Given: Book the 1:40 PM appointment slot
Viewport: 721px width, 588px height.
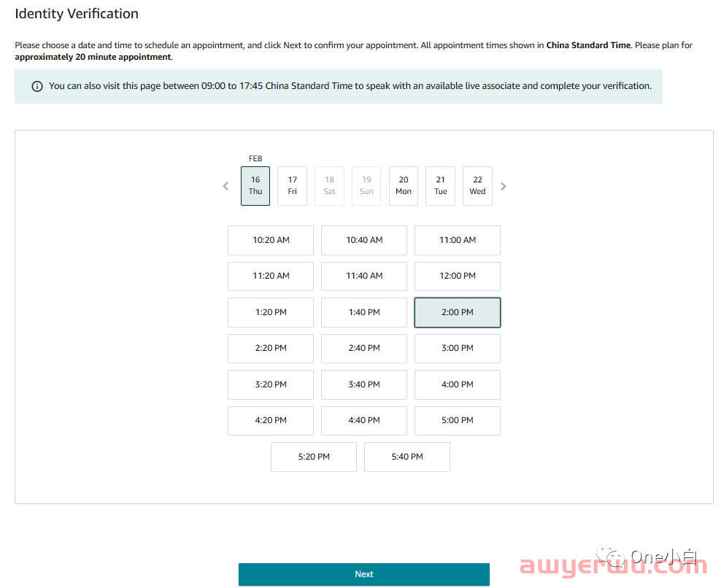Looking at the screenshot, I should [x=364, y=312].
